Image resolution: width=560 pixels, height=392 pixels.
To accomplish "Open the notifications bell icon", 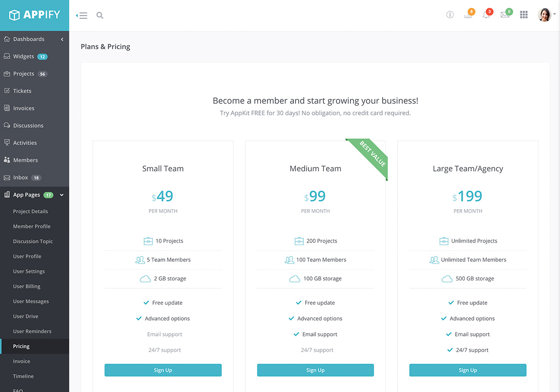I will point(486,15).
